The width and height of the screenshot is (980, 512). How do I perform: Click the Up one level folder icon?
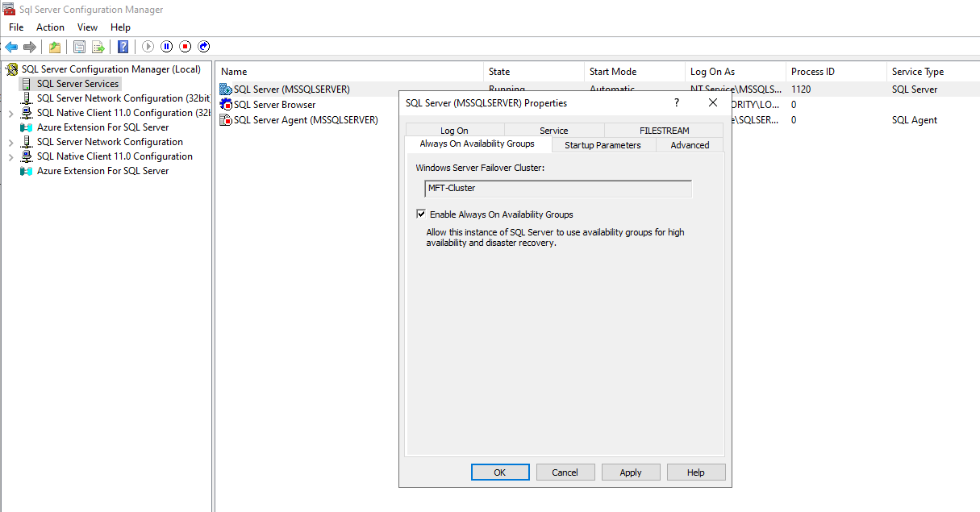tap(55, 47)
